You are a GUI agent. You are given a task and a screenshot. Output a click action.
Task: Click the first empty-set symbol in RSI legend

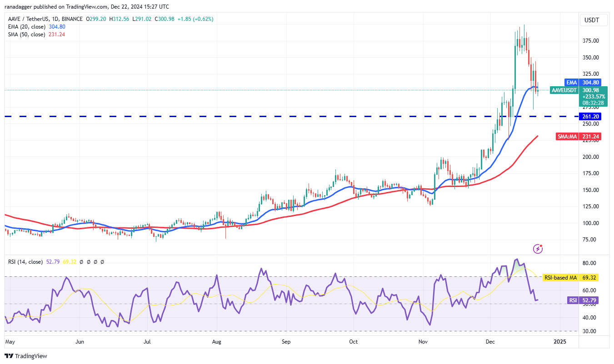tap(81, 262)
